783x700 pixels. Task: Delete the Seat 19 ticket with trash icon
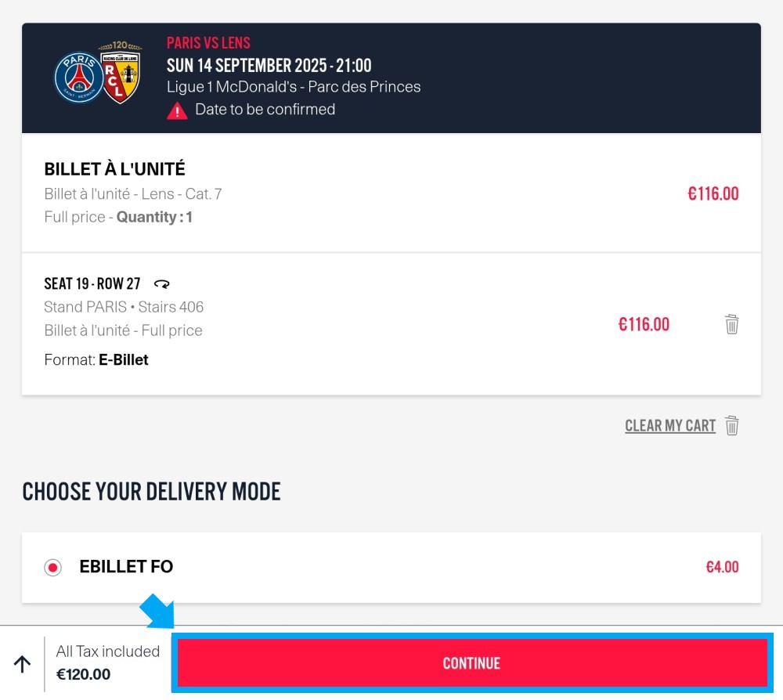[731, 324]
